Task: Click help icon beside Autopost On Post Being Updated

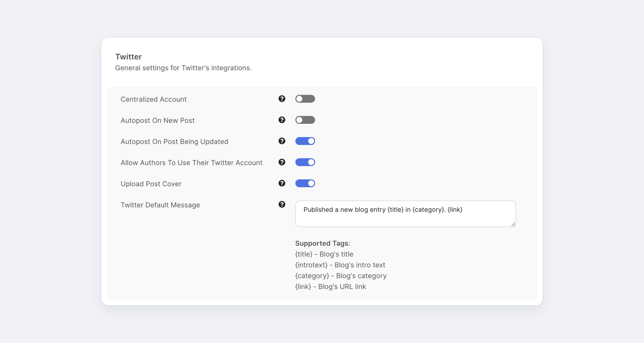Action: coord(282,141)
